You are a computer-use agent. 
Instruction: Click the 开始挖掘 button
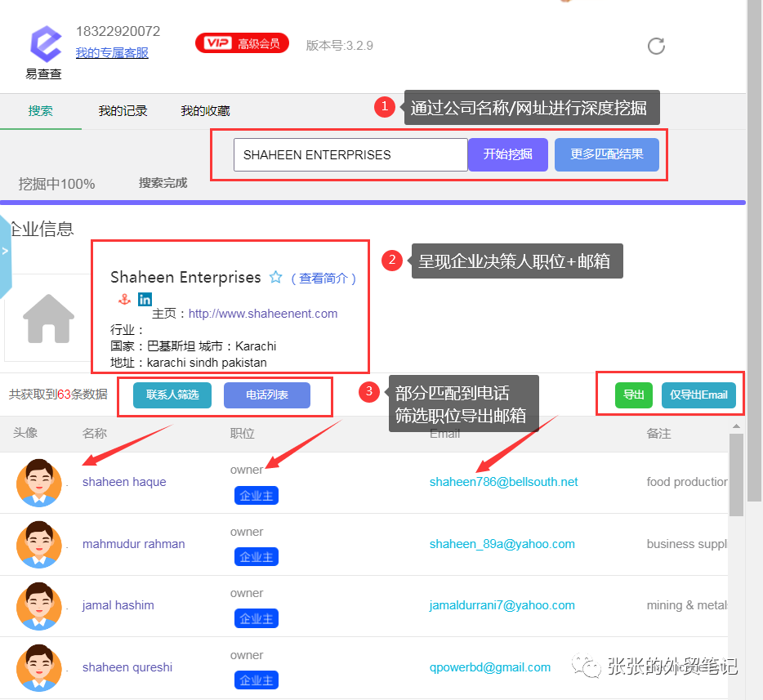pyautogui.click(x=507, y=154)
